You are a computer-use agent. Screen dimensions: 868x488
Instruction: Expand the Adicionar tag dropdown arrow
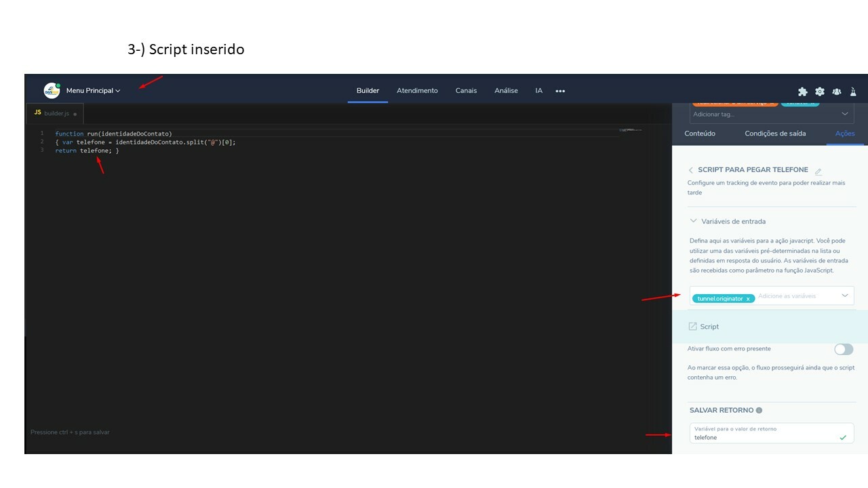click(x=845, y=114)
